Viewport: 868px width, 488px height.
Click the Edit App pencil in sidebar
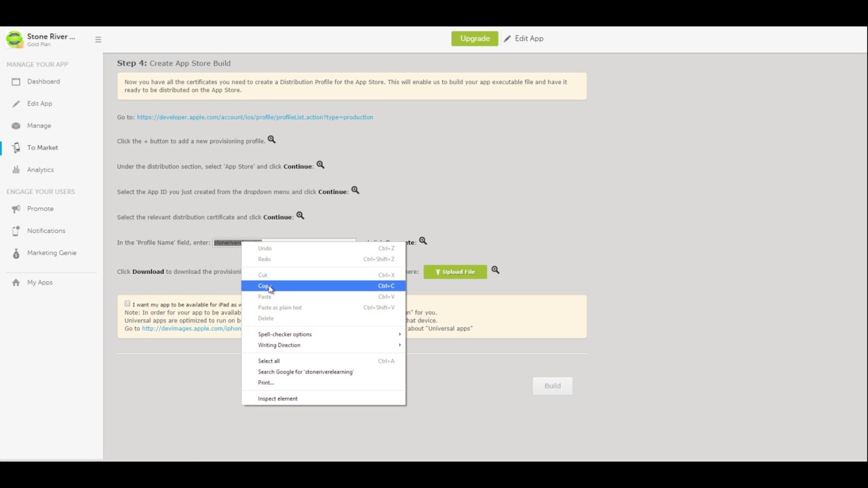(x=16, y=104)
